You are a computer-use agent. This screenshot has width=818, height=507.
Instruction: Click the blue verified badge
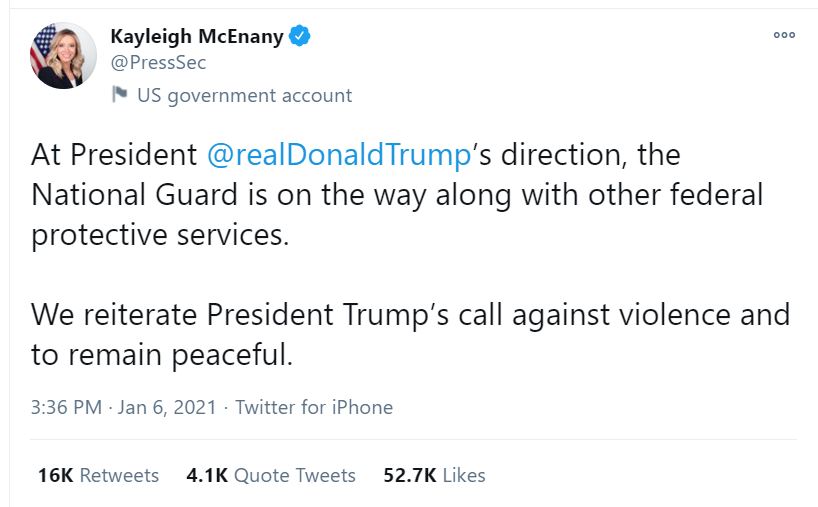[301, 37]
